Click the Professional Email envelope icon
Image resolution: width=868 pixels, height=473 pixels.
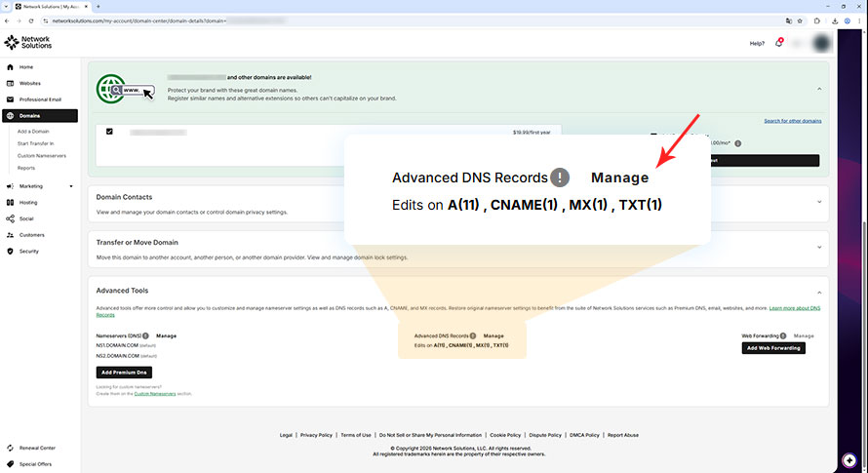click(x=10, y=99)
